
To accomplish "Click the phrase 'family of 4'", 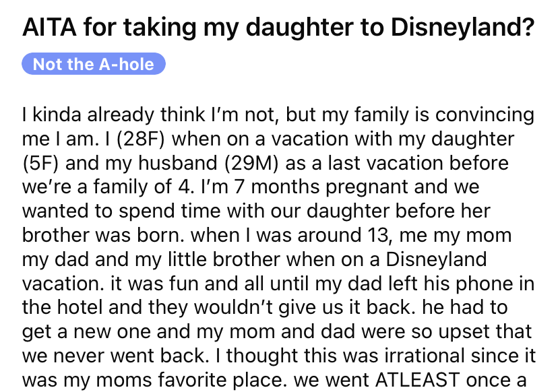I will [x=143, y=187].
